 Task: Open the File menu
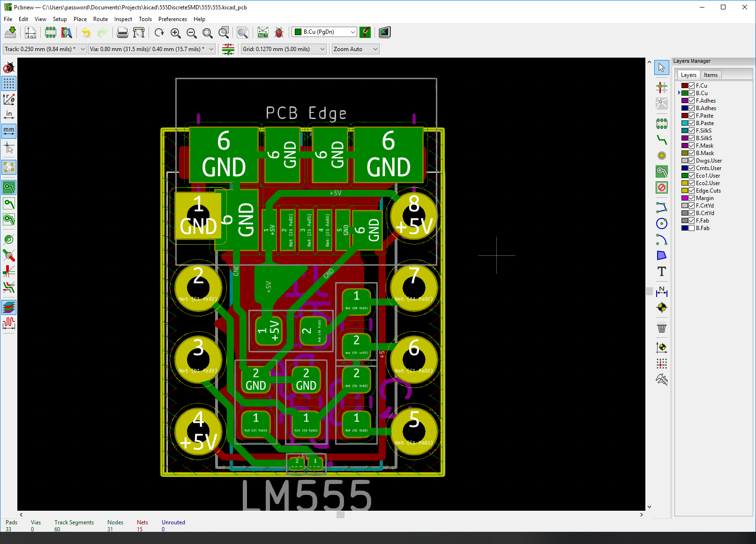coord(8,19)
